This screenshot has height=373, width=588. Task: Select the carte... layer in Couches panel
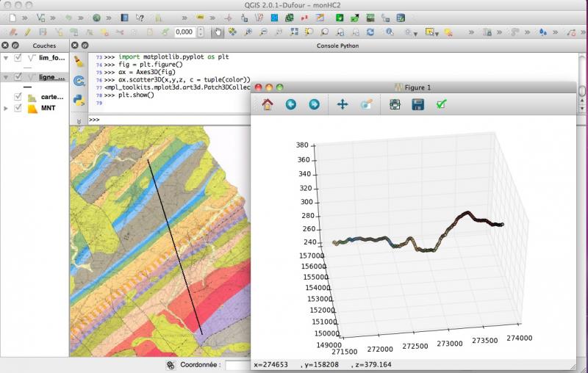(53, 97)
